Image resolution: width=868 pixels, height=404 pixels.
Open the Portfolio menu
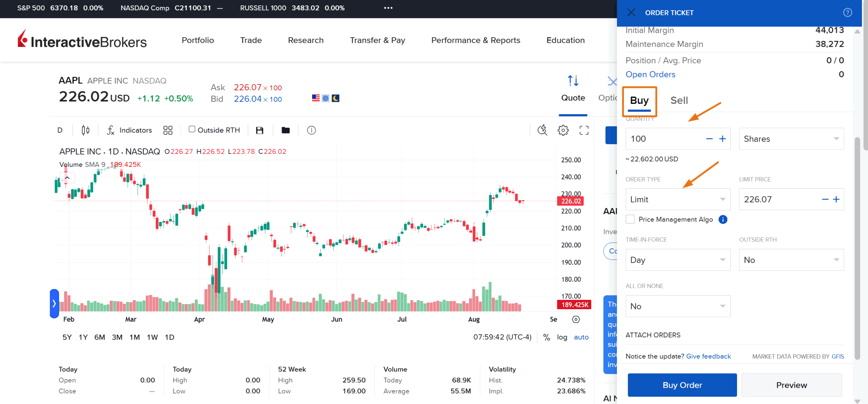pyautogui.click(x=198, y=40)
